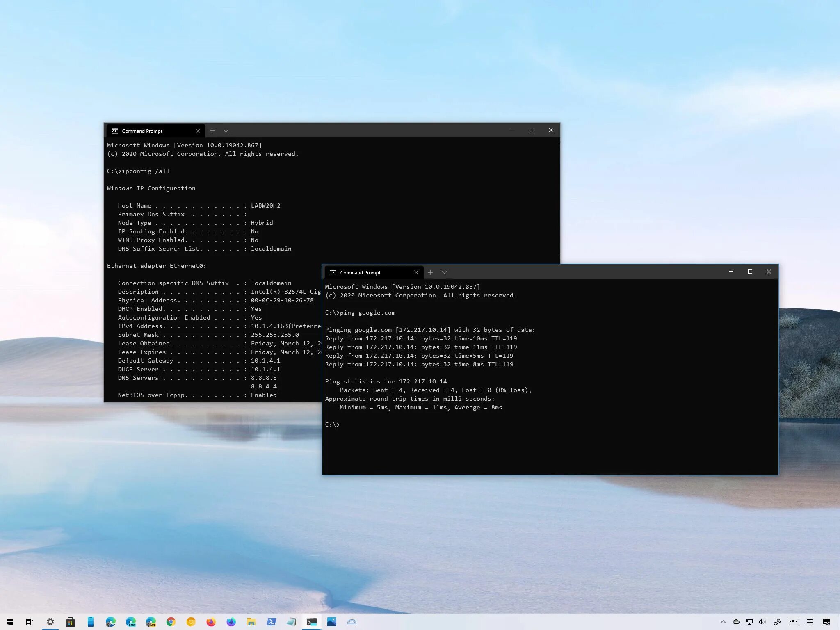
Task: Open the Windows Start menu
Action: point(10,622)
